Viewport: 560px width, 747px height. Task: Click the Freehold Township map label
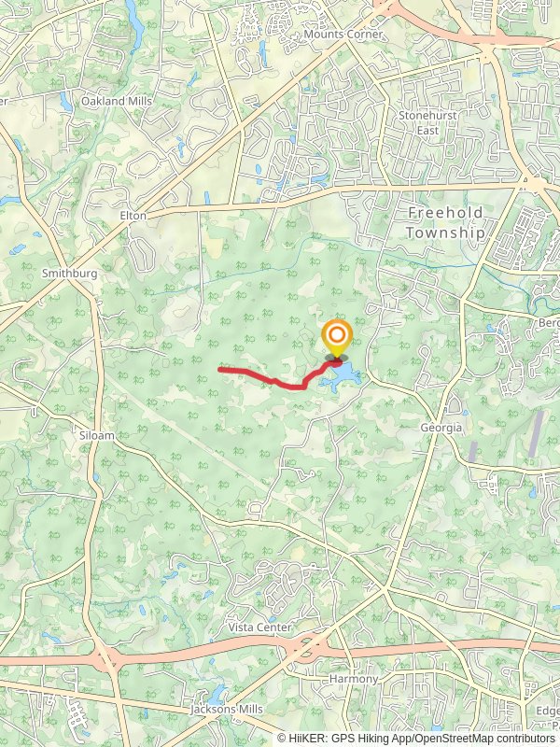[x=445, y=222]
